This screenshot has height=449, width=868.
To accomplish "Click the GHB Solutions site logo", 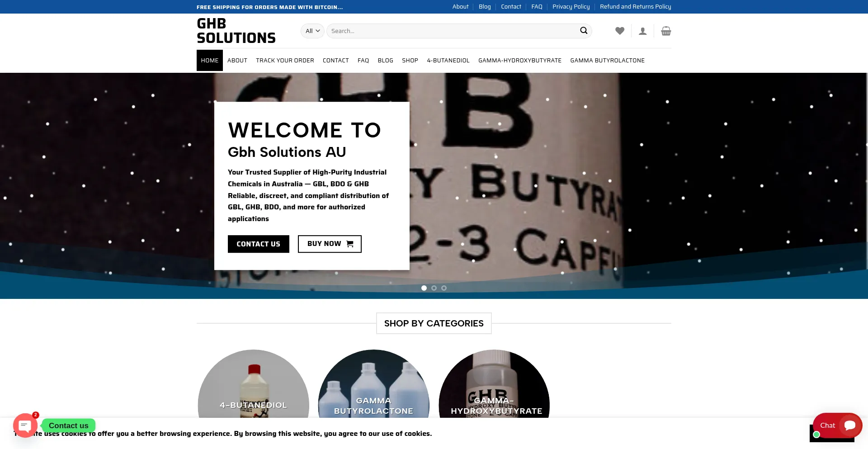I will (x=236, y=31).
